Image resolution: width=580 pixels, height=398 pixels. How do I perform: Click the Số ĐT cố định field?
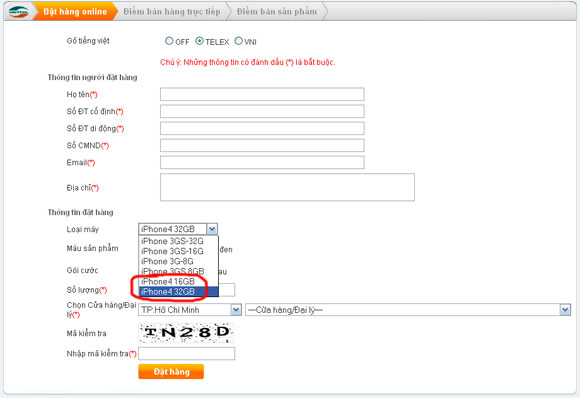point(262,111)
